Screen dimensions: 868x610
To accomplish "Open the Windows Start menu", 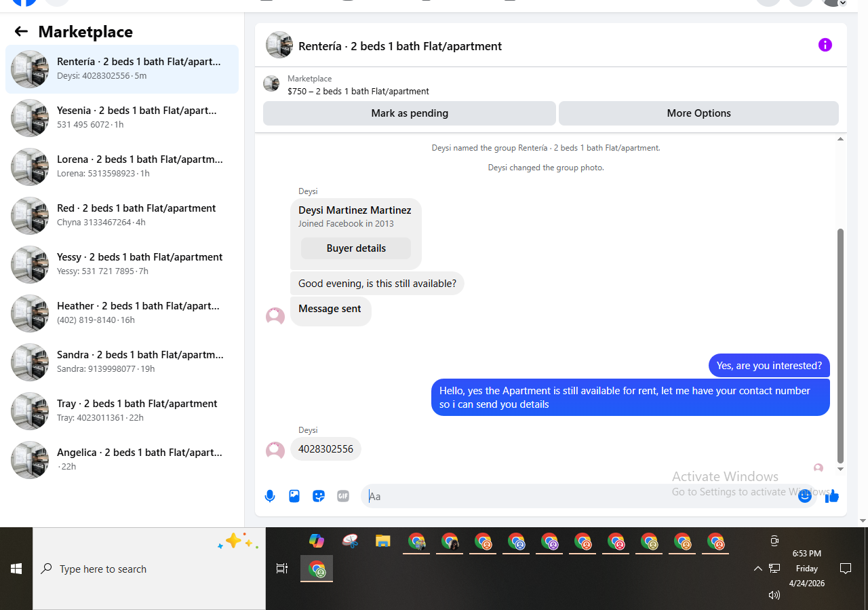I will tap(16, 569).
